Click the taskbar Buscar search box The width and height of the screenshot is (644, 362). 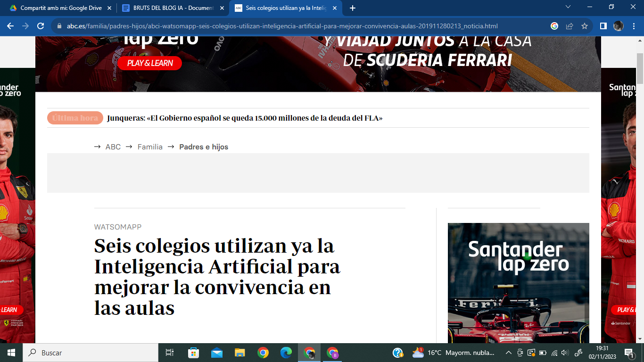coord(91,353)
